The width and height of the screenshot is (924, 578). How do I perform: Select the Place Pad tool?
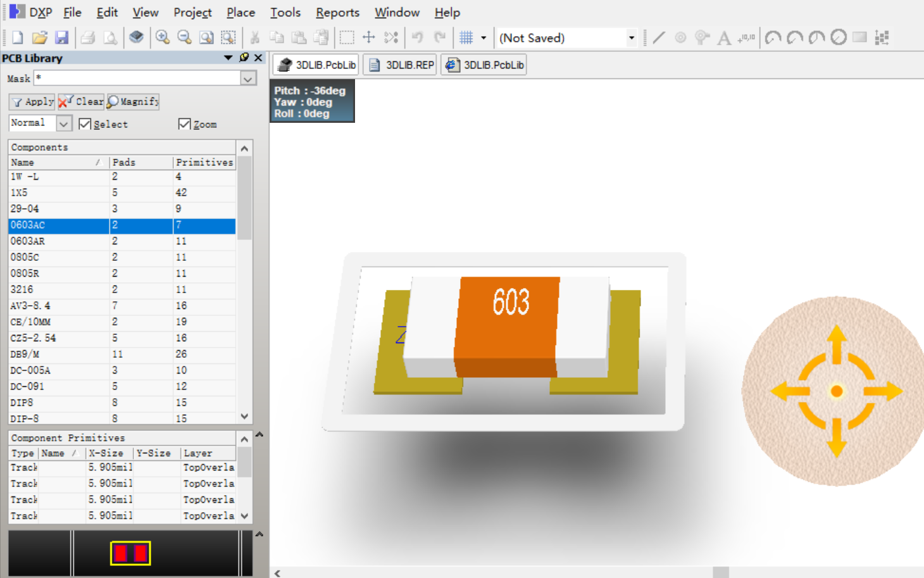click(680, 37)
